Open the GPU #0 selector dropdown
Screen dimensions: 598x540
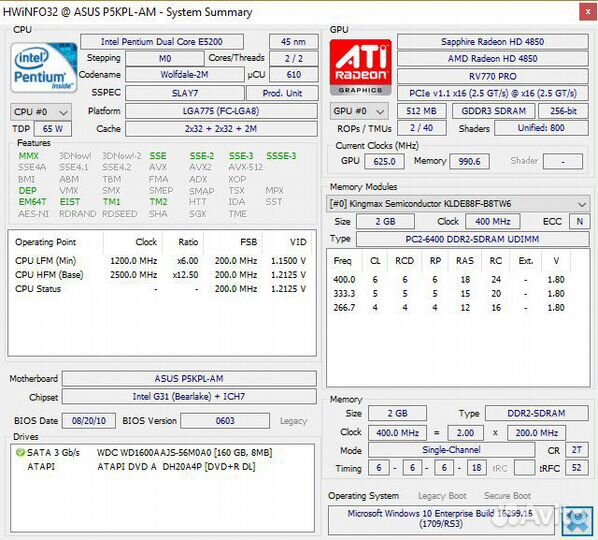359,111
